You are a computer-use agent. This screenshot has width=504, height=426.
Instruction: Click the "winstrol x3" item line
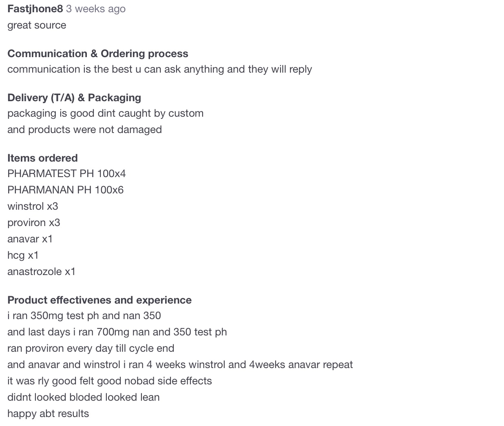click(x=33, y=206)
